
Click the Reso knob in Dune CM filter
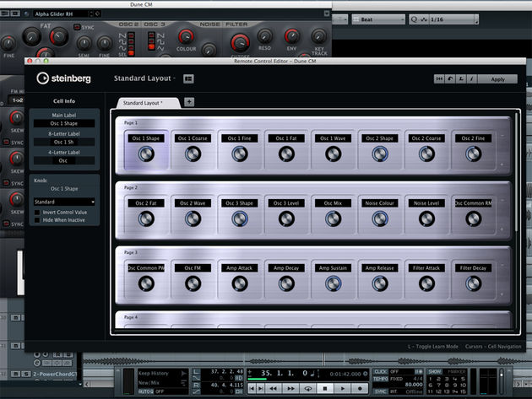(x=265, y=36)
